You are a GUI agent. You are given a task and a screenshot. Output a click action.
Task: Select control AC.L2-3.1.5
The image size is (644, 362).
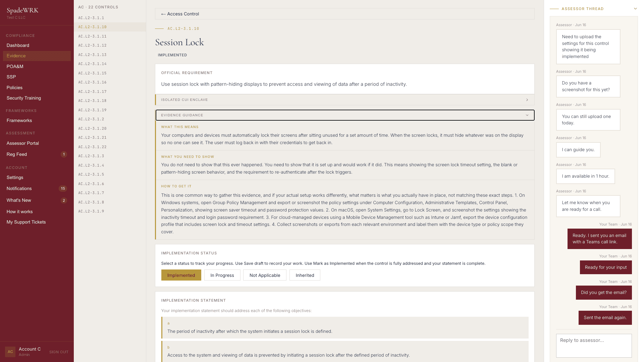coord(110,174)
